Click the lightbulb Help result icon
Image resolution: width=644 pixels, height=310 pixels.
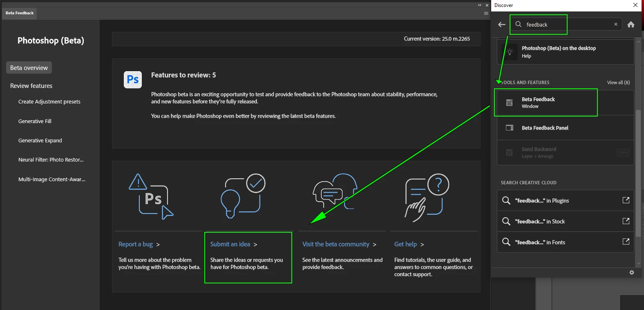coord(510,52)
